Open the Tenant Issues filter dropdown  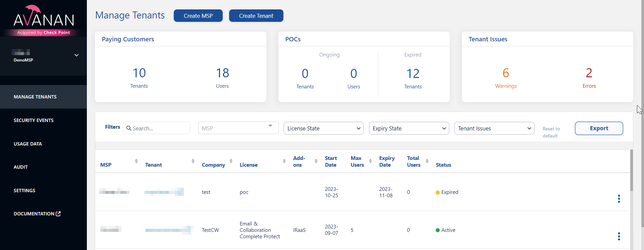(x=494, y=128)
